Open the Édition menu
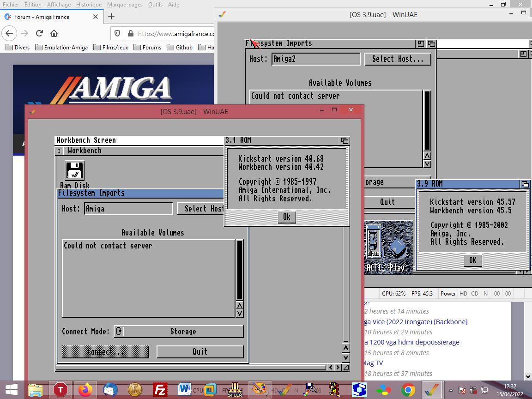This screenshot has width=532, height=399. pyautogui.click(x=33, y=5)
